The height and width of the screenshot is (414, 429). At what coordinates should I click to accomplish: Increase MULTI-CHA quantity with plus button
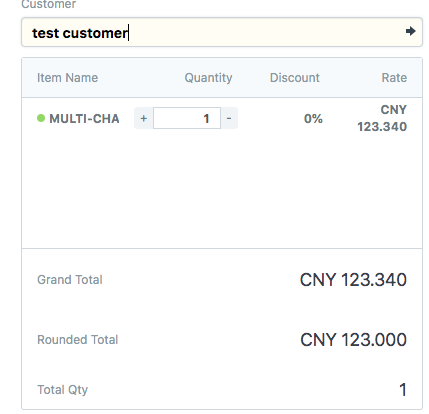click(x=144, y=118)
